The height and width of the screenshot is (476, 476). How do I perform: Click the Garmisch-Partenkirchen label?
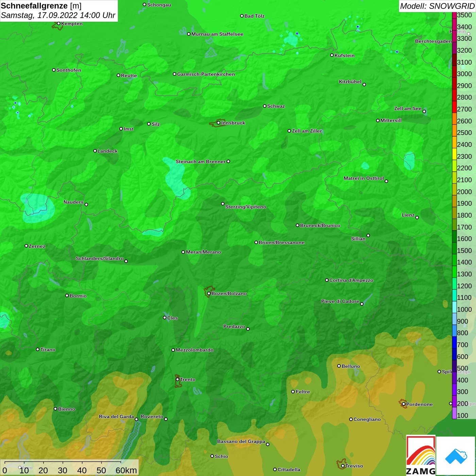point(206,74)
